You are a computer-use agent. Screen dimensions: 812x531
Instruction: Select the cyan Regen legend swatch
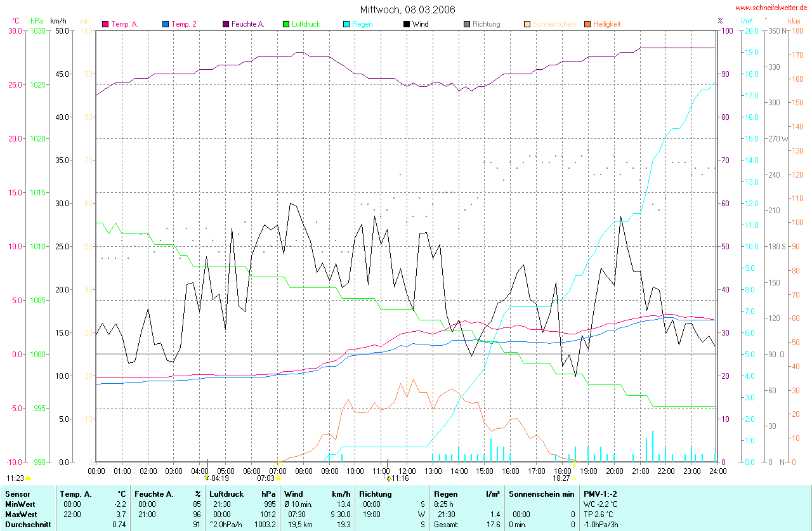point(346,24)
